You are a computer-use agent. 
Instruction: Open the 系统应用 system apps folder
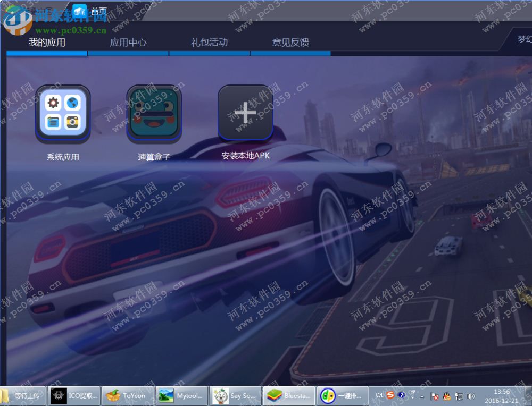tap(63, 114)
